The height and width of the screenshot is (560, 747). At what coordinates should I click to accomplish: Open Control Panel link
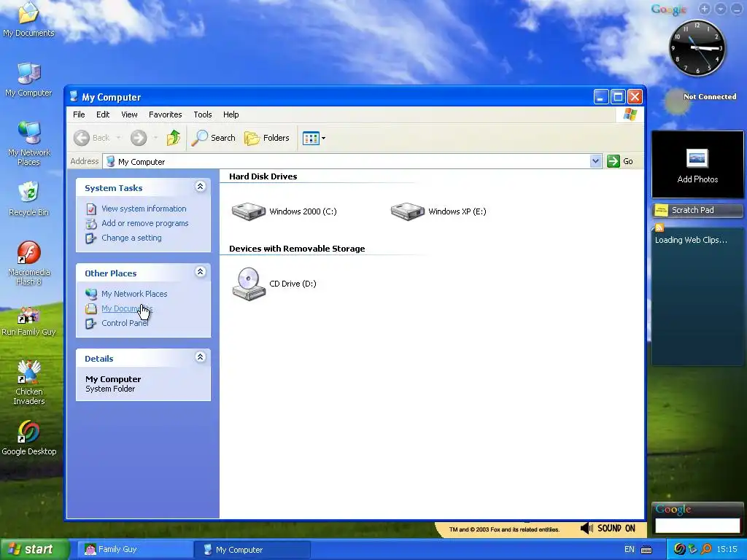coord(125,323)
